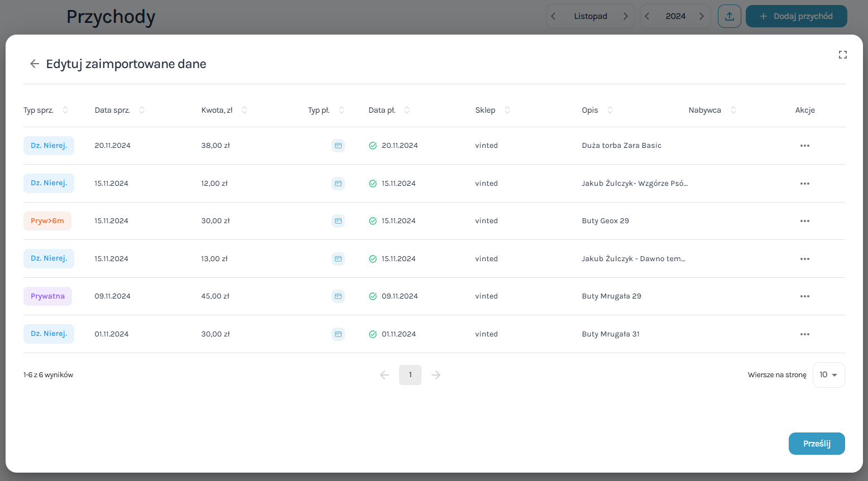Select page 1 in pagination
Image resolution: width=868 pixels, height=481 pixels.
[410, 375]
